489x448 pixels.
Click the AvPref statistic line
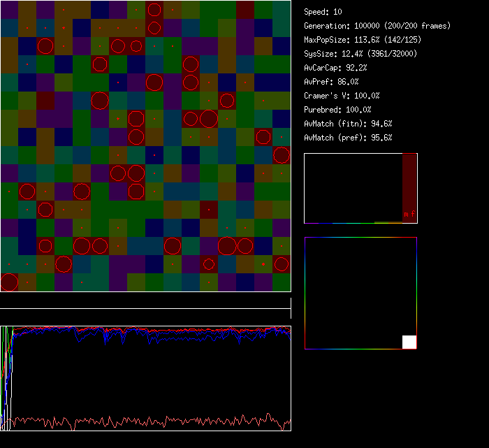click(332, 82)
